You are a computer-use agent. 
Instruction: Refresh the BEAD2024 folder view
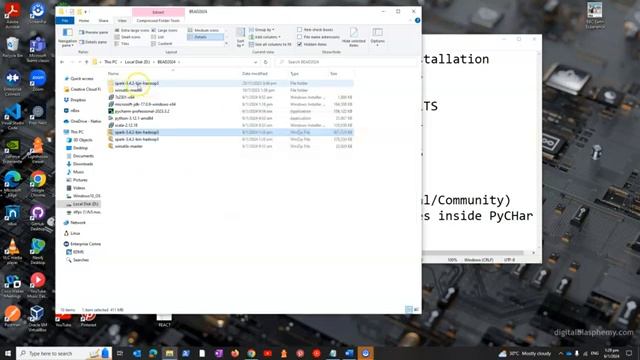[266, 62]
